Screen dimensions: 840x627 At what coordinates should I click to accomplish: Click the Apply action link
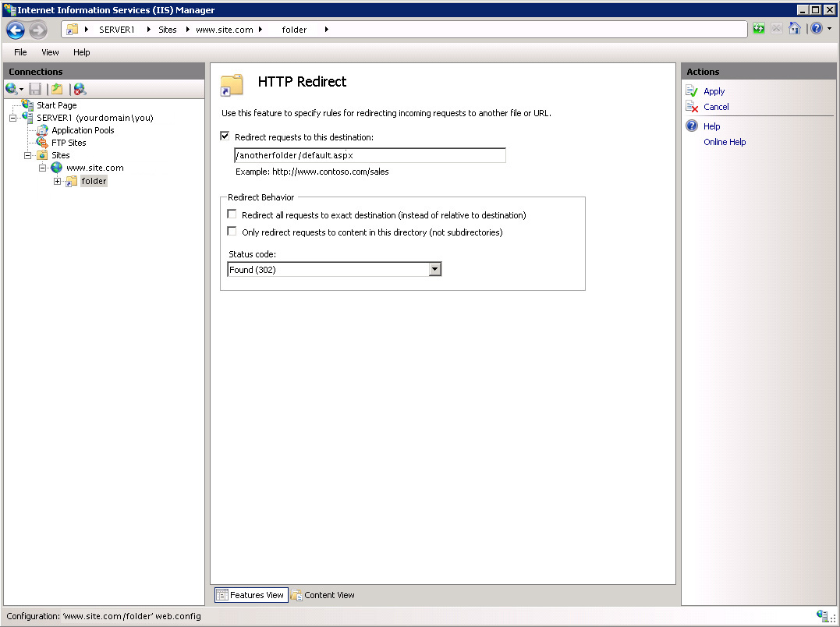click(x=714, y=91)
